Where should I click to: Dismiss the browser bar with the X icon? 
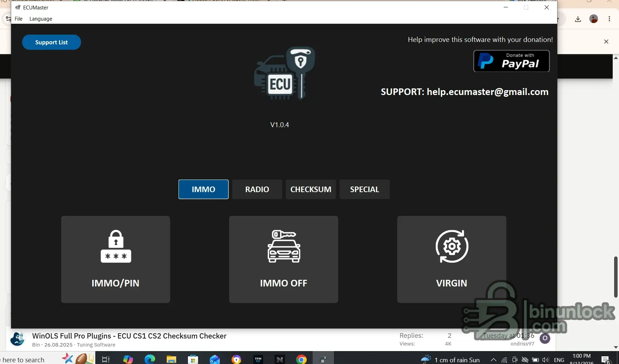[606, 42]
